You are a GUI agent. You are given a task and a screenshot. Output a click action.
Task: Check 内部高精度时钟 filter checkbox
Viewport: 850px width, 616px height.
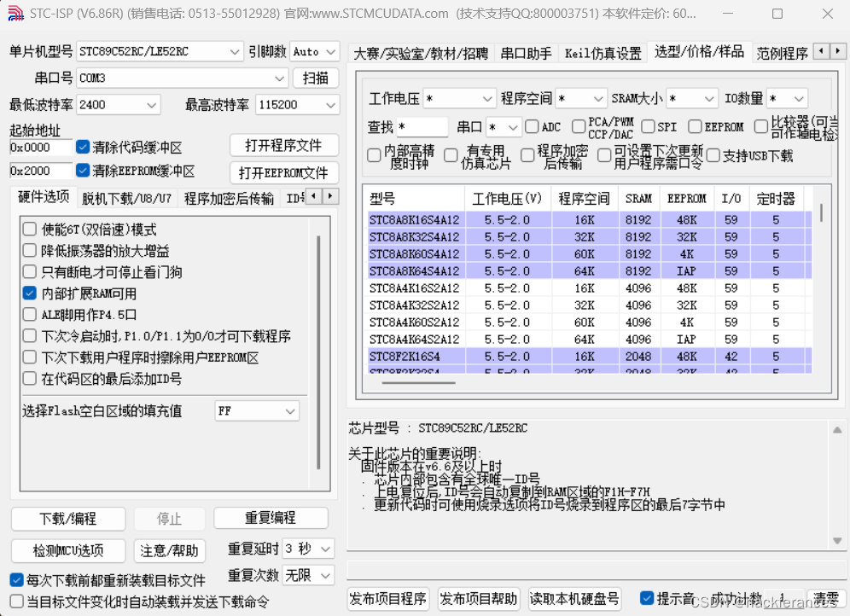tap(374, 155)
